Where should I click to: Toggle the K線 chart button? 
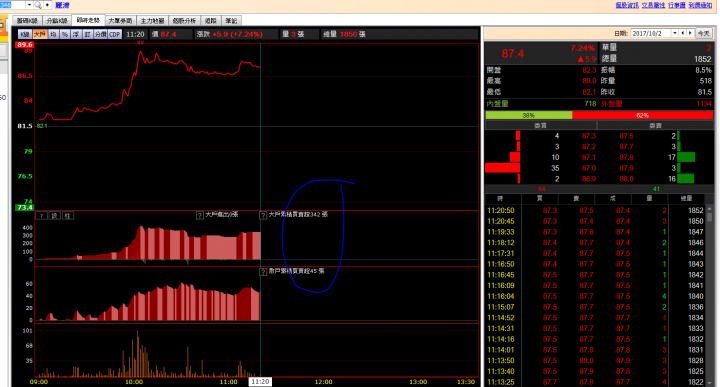(25, 34)
